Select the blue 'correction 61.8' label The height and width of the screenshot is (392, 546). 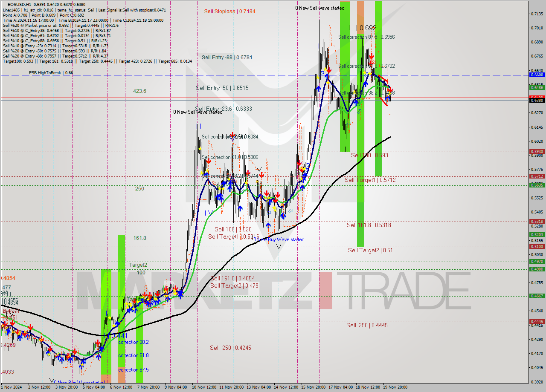pyautogui.click(x=134, y=355)
